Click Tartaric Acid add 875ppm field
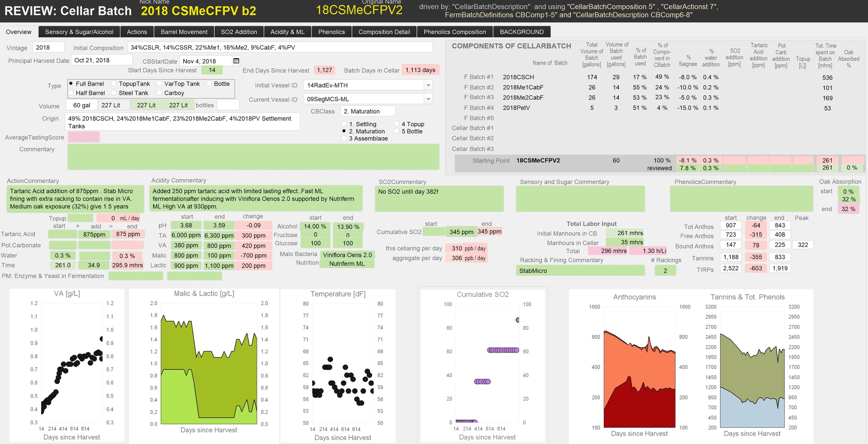This screenshot has width=868, height=444. [x=94, y=234]
